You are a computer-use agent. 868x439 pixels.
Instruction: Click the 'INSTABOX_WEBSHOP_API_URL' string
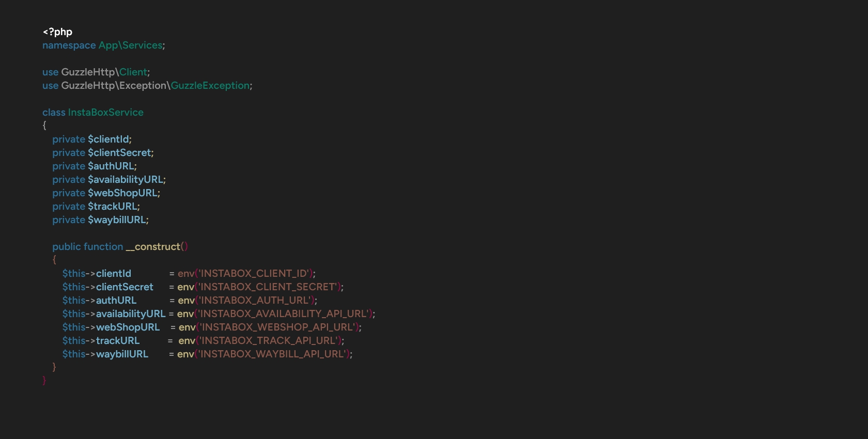(277, 327)
